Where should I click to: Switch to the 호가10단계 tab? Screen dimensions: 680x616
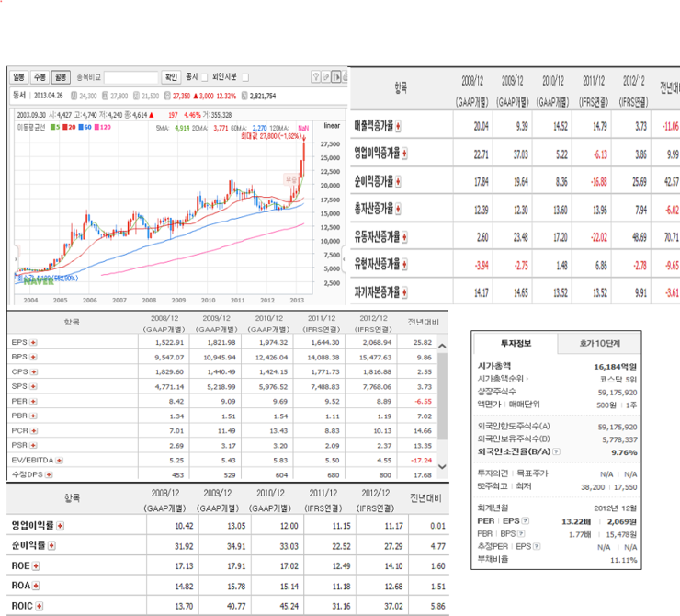(599, 344)
